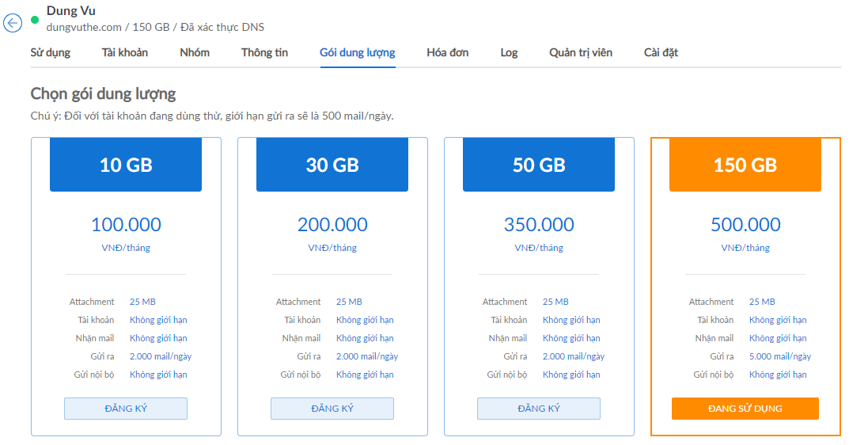Select the 10 GB plan header
This screenshot has width=868, height=445.
click(126, 165)
